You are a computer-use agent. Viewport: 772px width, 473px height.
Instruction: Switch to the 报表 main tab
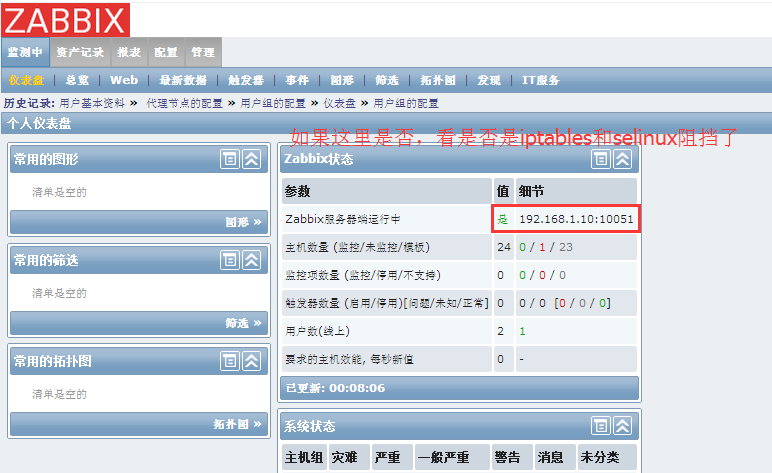(129, 52)
